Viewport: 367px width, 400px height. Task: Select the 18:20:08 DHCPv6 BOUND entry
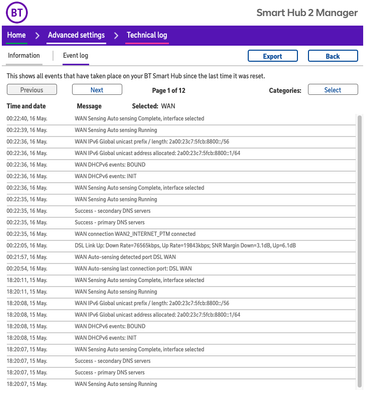181,326
